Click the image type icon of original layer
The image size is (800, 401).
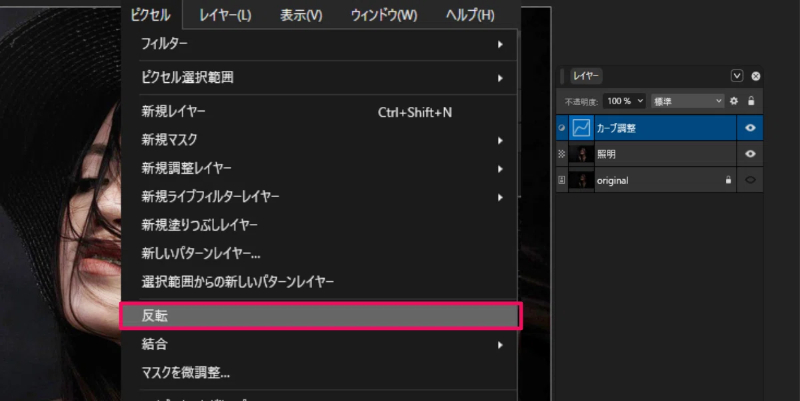click(562, 180)
